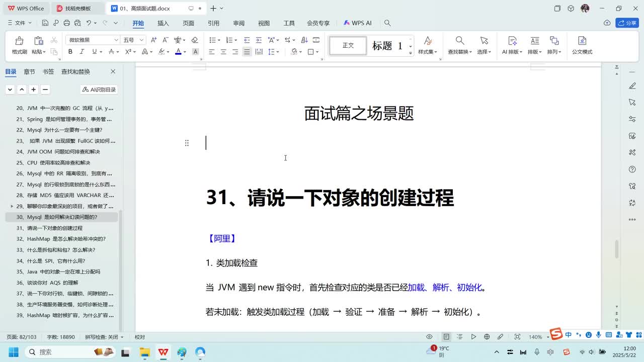This screenshot has width=644, height=362.
Task: Open the underline style dropdown arrow
Action: pyautogui.click(x=101, y=52)
